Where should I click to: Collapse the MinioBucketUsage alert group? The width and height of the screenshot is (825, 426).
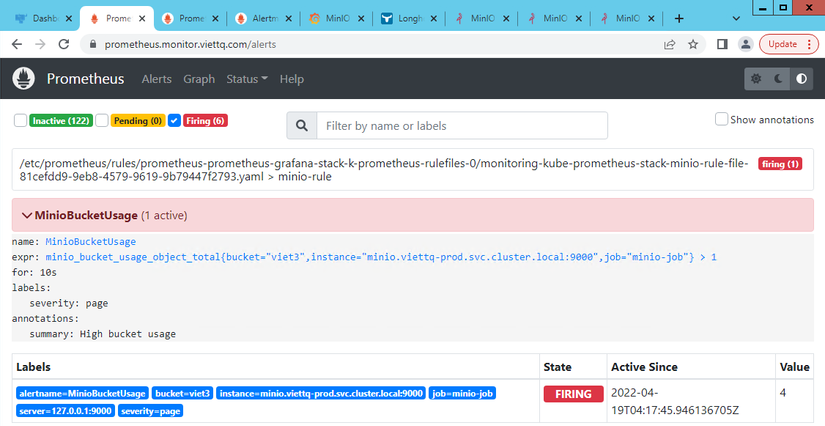(26, 215)
